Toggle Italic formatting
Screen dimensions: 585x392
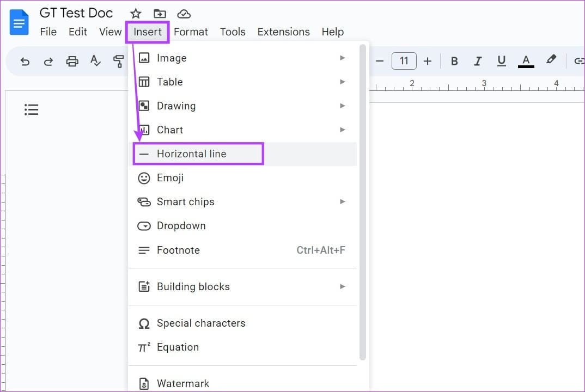point(478,61)
